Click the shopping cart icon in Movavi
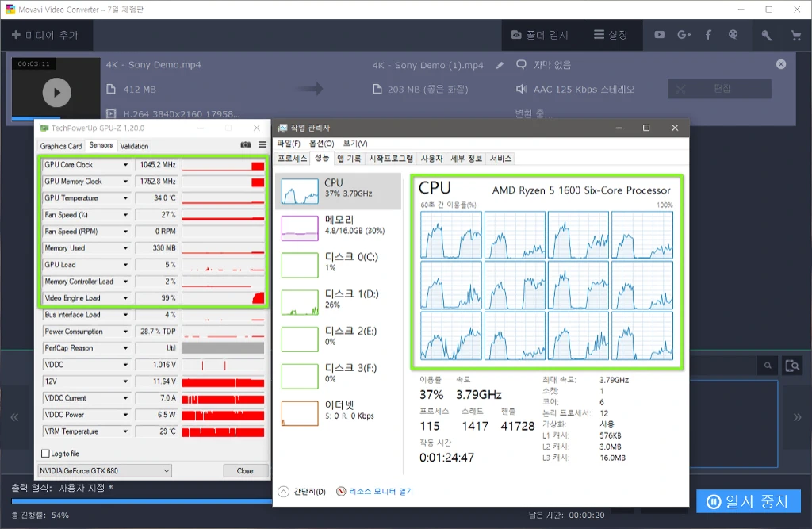 796,35
